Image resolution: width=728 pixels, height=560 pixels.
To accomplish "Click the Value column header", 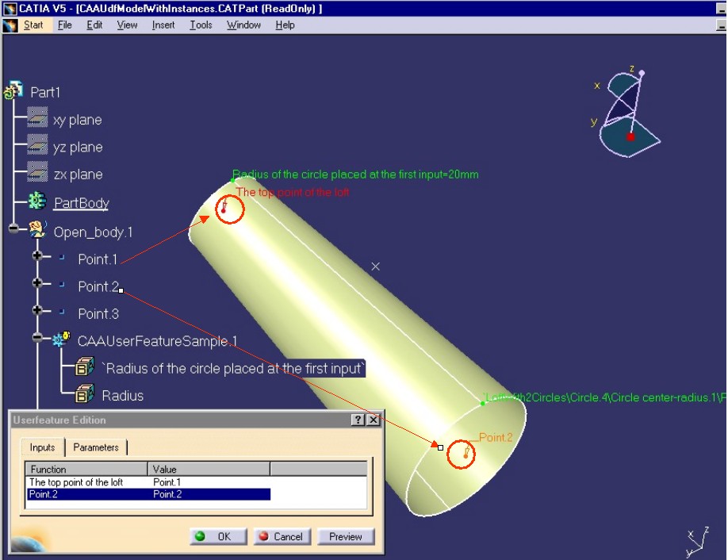I will [x=209, y=469].
